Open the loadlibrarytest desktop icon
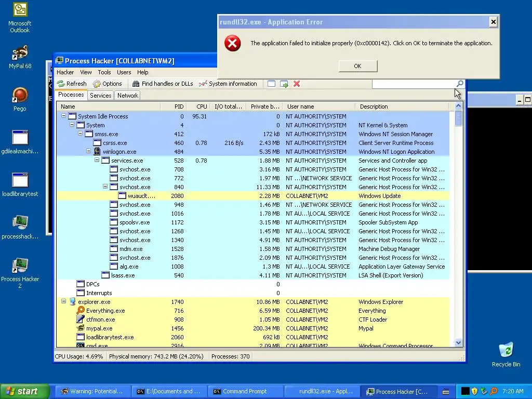 (20, 184)
